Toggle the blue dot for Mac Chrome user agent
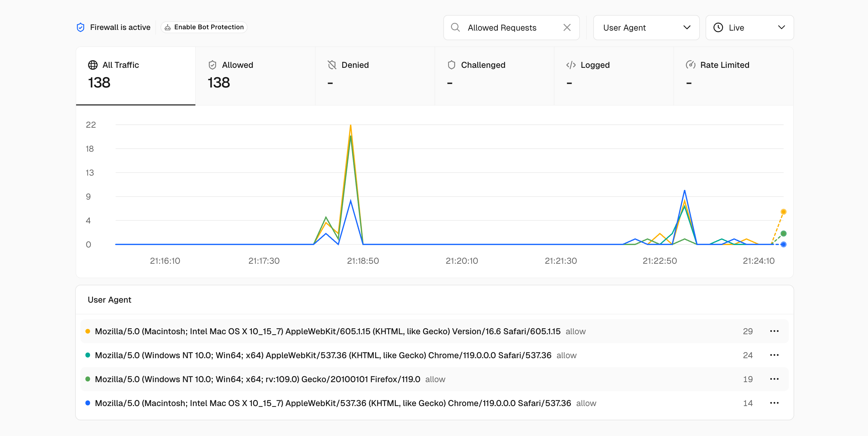The width and height of the screenshot is (868, 436). click(88, 403)
